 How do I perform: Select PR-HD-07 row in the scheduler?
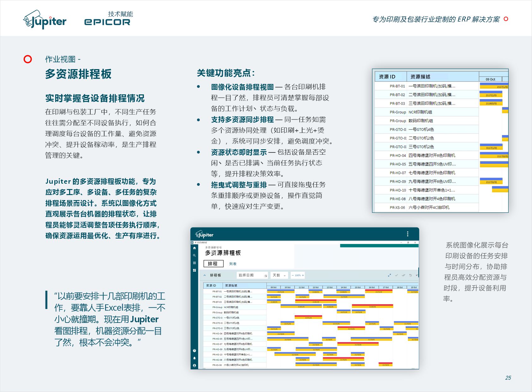[x=235, y=344]
